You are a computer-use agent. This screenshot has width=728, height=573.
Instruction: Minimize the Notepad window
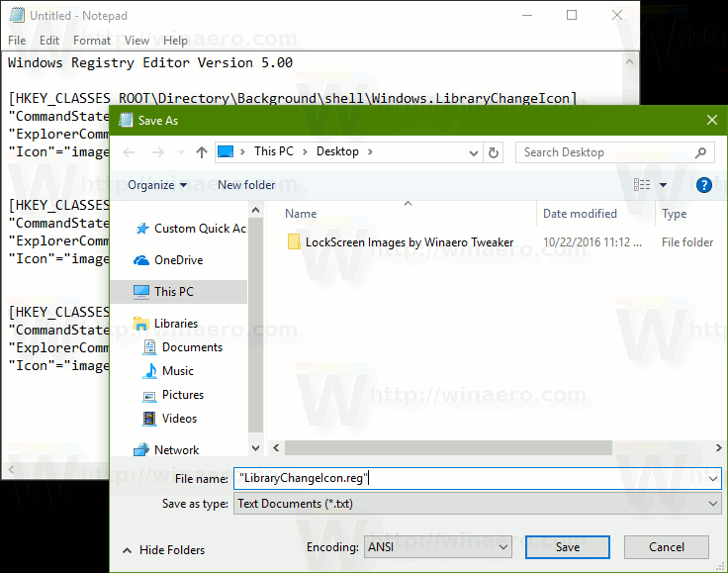click(527, 15)
